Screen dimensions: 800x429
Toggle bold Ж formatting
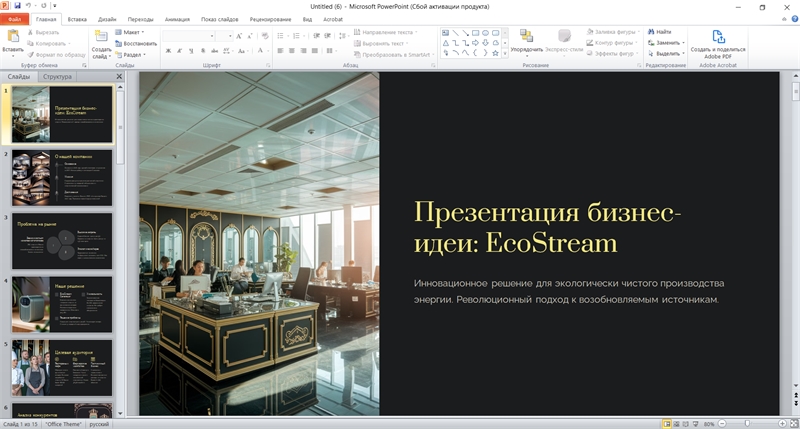click(x=168, y=51)
